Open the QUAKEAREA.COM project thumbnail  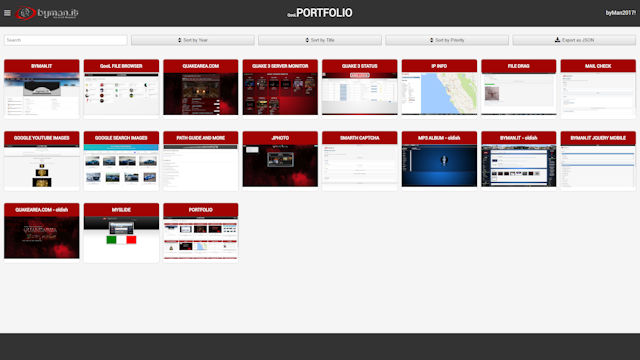click(x=200, y=94)
